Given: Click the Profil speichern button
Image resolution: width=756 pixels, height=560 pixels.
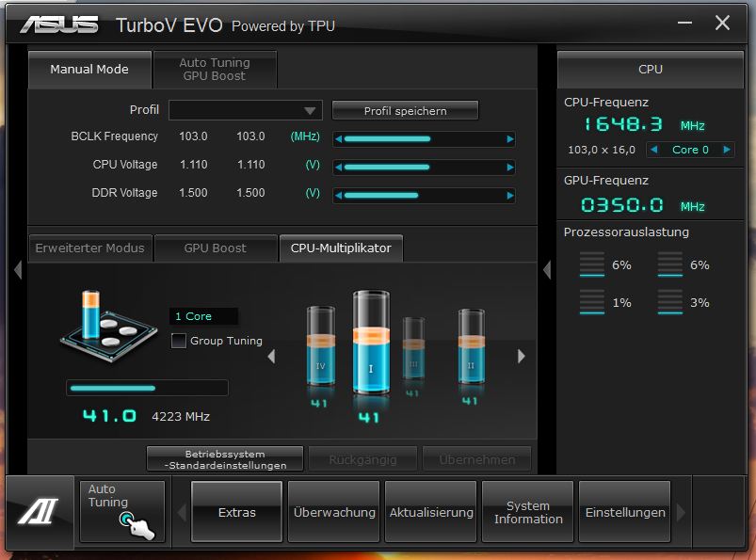Looking at the screenshot, I should tap(405, 111).
